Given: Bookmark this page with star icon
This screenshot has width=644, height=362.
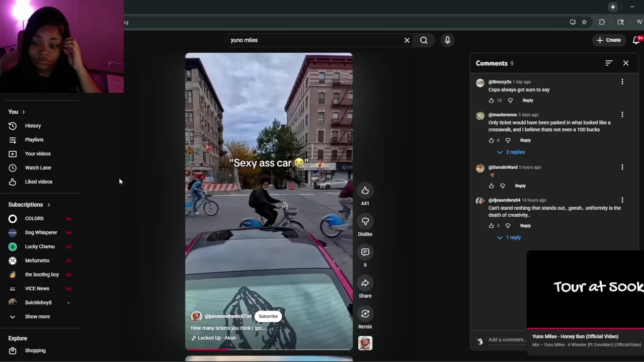Looking at the screenshot, I should click(584, 22).
